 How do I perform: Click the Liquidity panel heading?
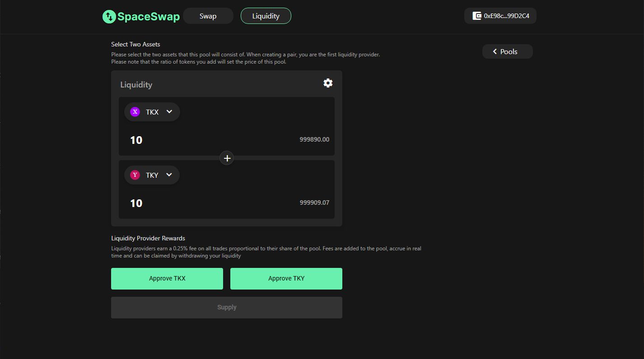(x=136, y=85)
